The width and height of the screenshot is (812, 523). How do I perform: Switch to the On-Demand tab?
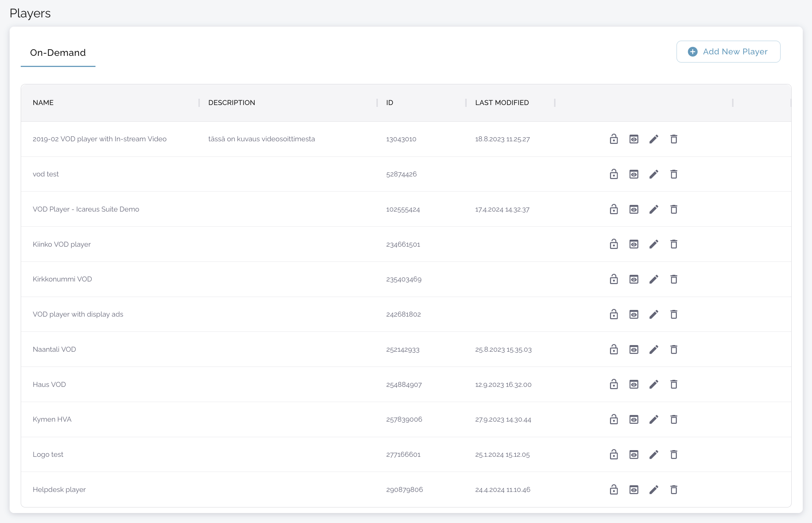(x=58, y=53)
